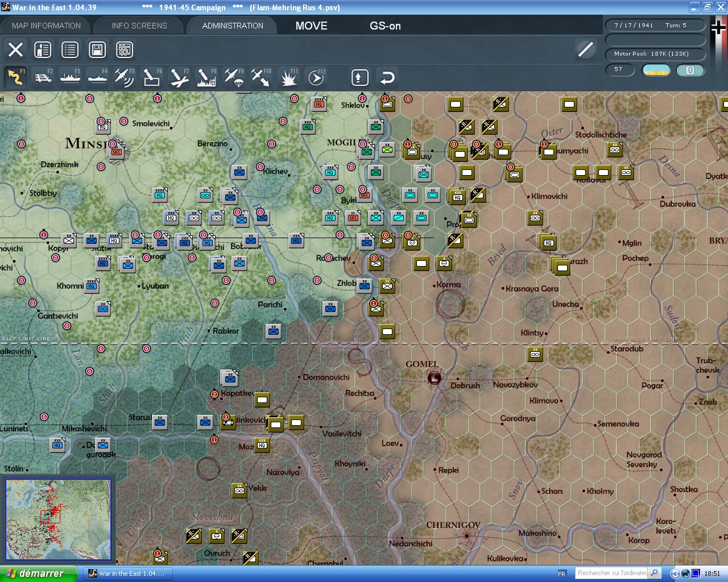Click the X close icon in toolbar

(16, 49)
